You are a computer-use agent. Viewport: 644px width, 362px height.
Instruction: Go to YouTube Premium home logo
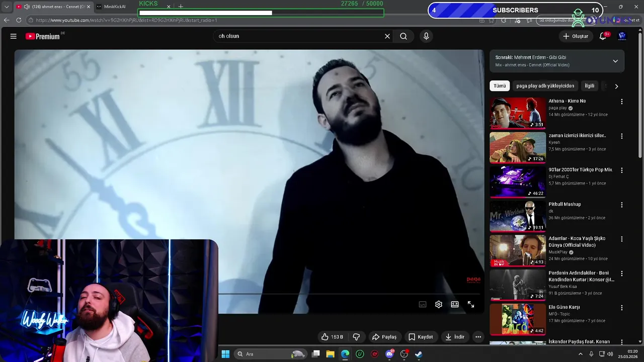[43, 36]
